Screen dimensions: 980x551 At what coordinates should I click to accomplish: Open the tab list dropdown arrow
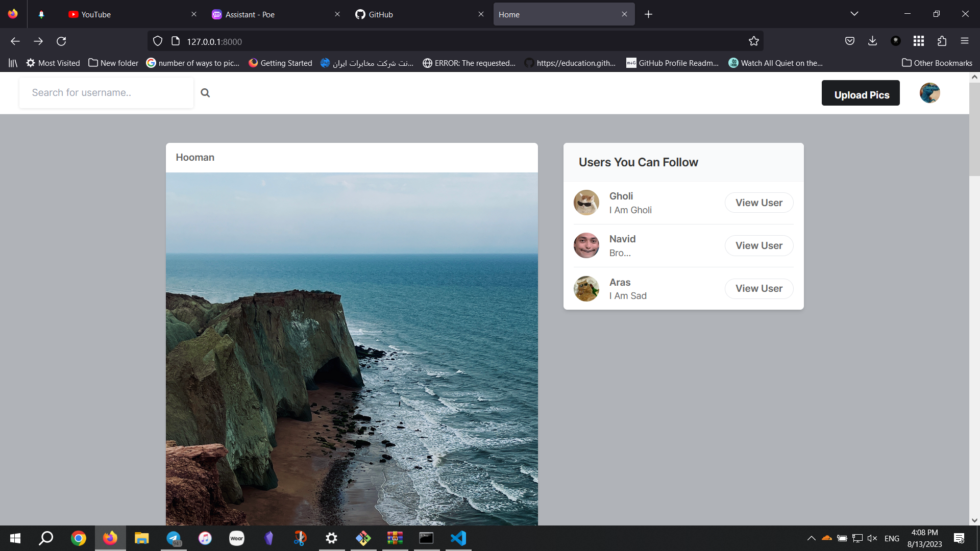coord(855,14)
